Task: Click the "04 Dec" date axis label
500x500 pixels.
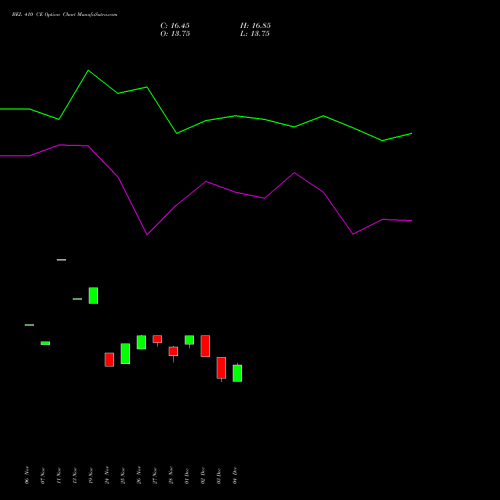Action: click(x=235, y=475)
